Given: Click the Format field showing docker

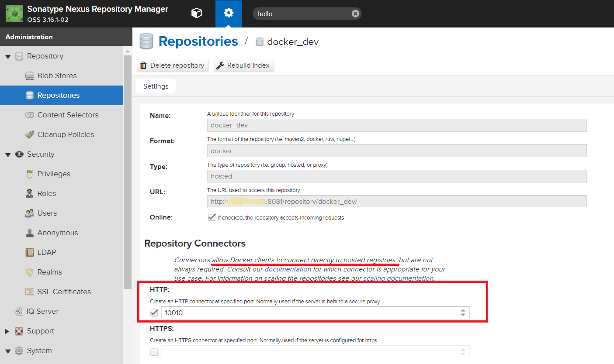Looking at the screenshot, I should click(x=397, y=151).
